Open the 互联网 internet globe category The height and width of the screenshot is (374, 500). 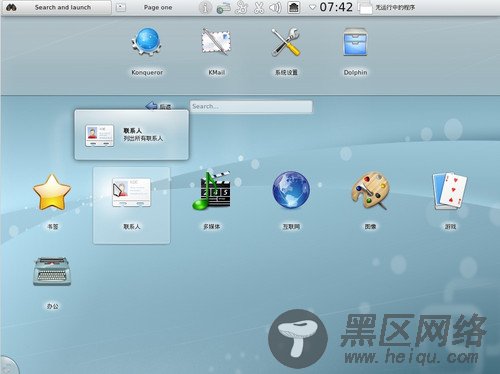tap(291, 201)
